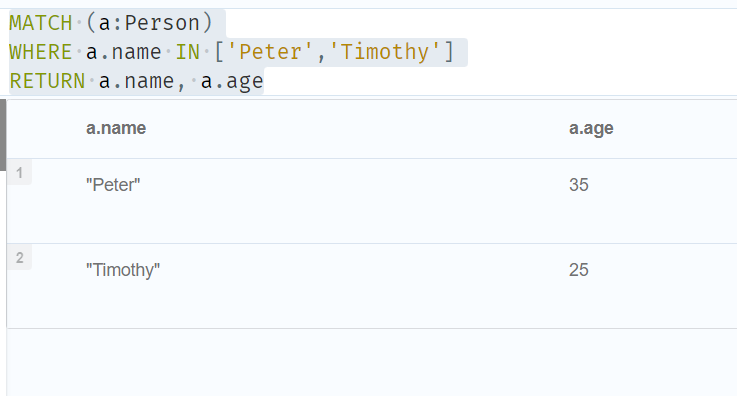Click a.name in the RETURN clause
737x396 pixels.
click(136, 81)
